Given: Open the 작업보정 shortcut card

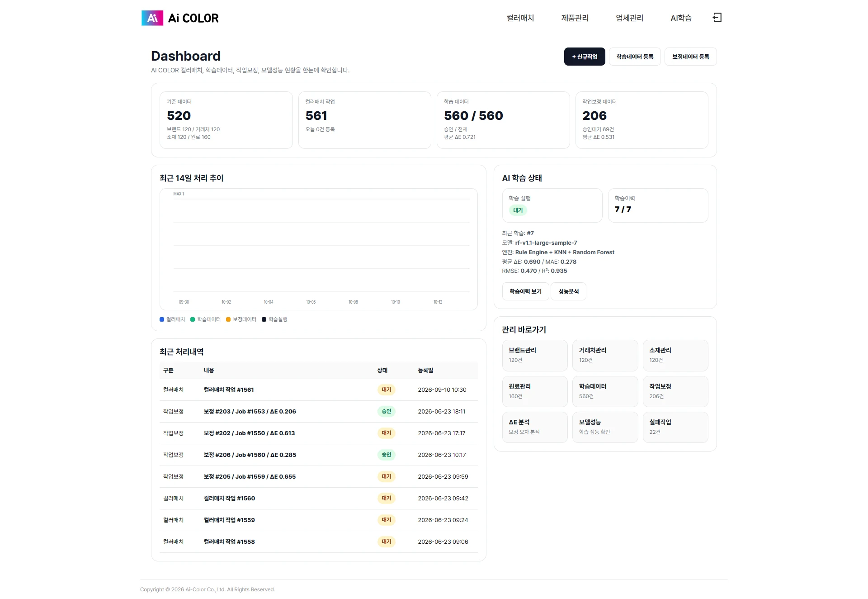Looking at the screenshot, I should pyautogui.click(x=675, y=391).
